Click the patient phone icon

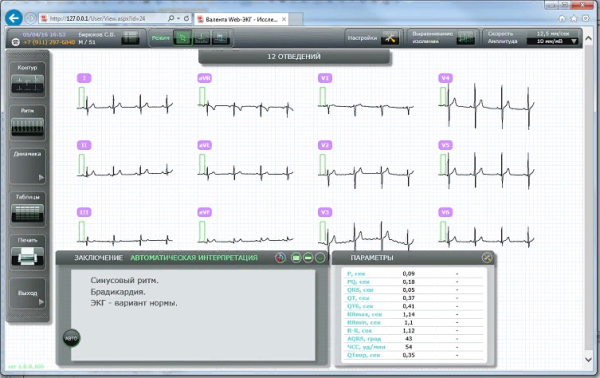(15, 42)
